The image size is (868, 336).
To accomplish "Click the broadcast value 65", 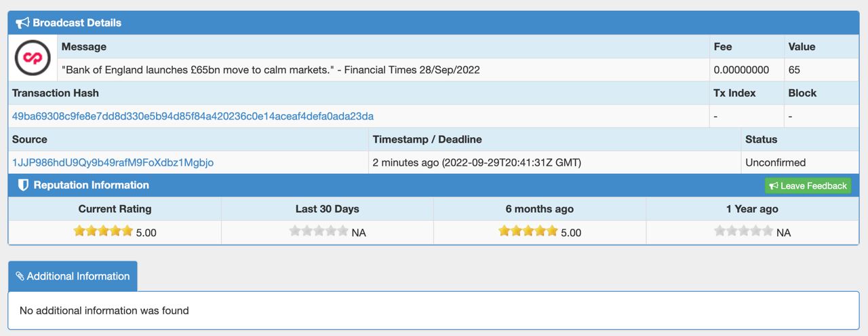I will 794,70.
